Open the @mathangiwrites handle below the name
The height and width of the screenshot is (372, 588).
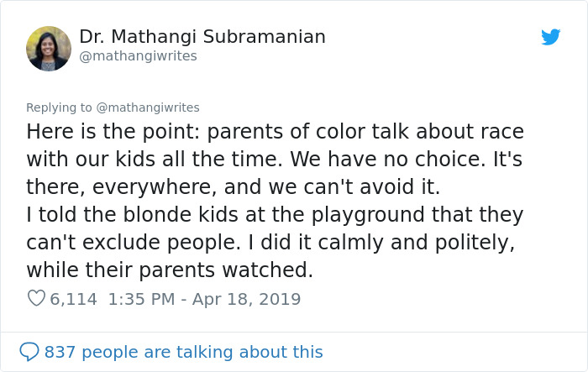click(138, 56)
